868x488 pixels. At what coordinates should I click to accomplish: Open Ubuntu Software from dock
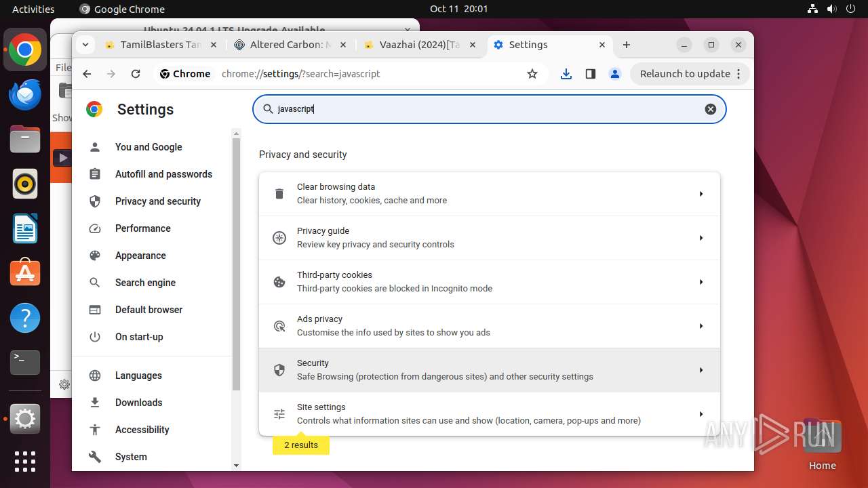point(25,273)
